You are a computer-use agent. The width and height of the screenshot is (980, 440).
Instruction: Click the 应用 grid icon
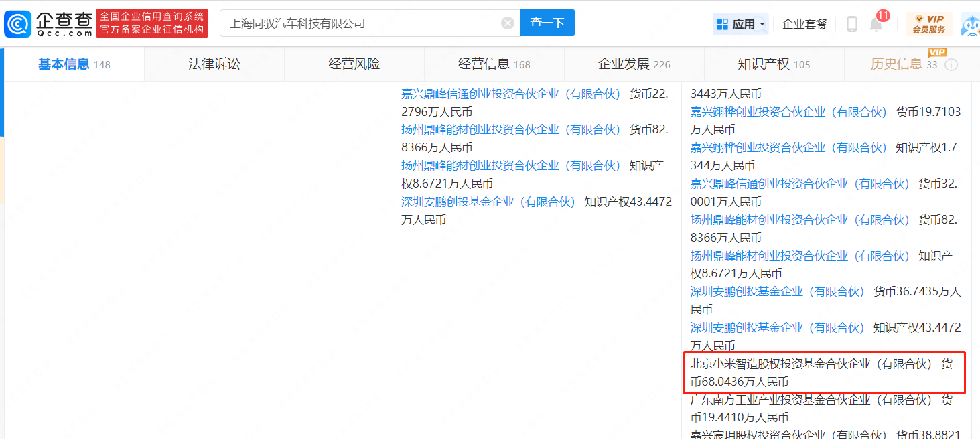point(722,24)
